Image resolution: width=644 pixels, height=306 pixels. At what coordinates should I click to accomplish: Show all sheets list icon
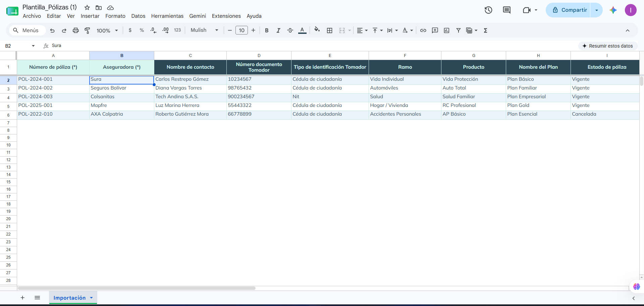point(37,298)
